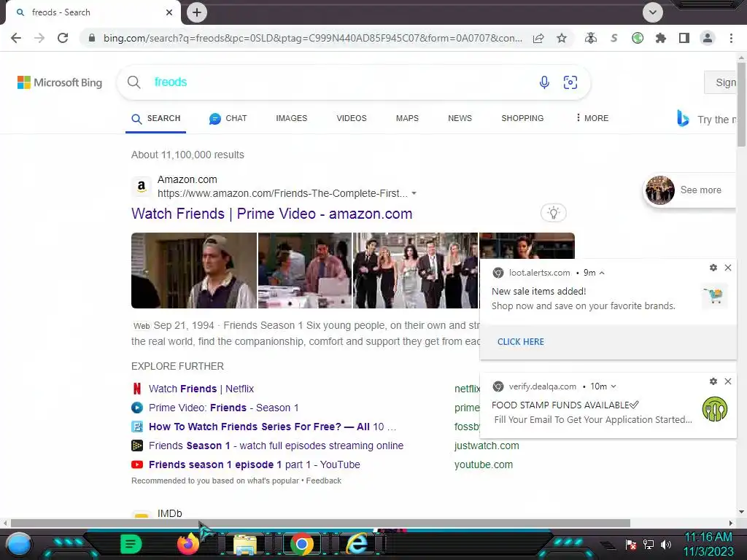Click the justwatch.com domain text
Screen dimensions: 747x560
pyautogui.click(x=487, y=446)
